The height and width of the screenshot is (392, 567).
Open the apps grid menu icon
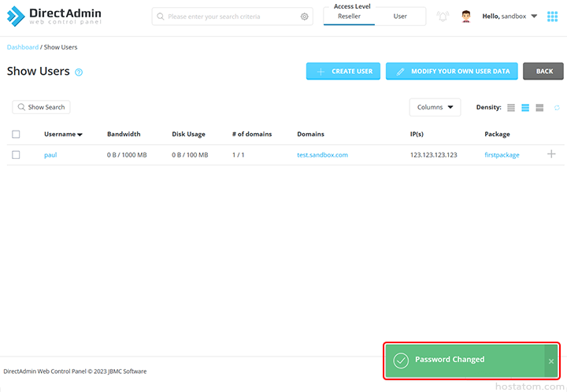coord(552,17)
